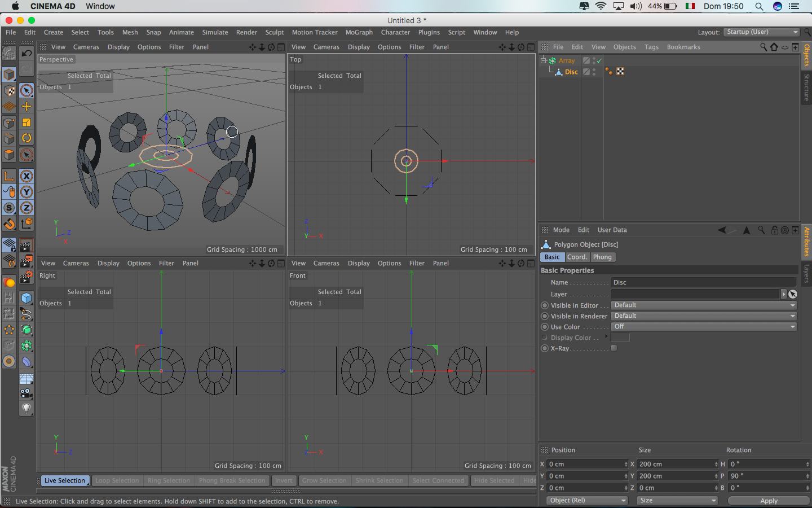Image resolution: width=812 pixels, height=508 pixels.
Task: Click the Bend deformer icon
Action: (27, 361)
